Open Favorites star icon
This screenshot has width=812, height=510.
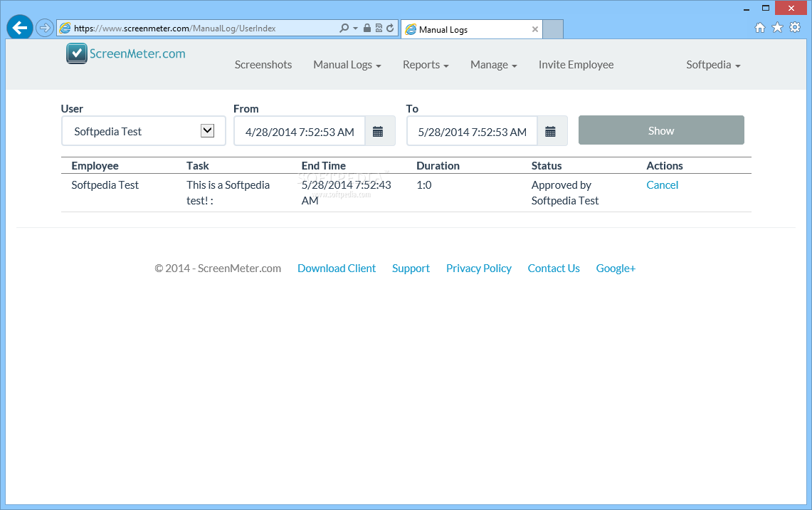click(x=777, y=28)
